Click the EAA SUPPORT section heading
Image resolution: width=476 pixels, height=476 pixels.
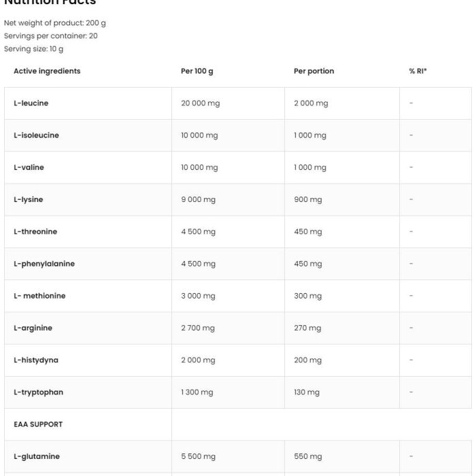[38, 424]
